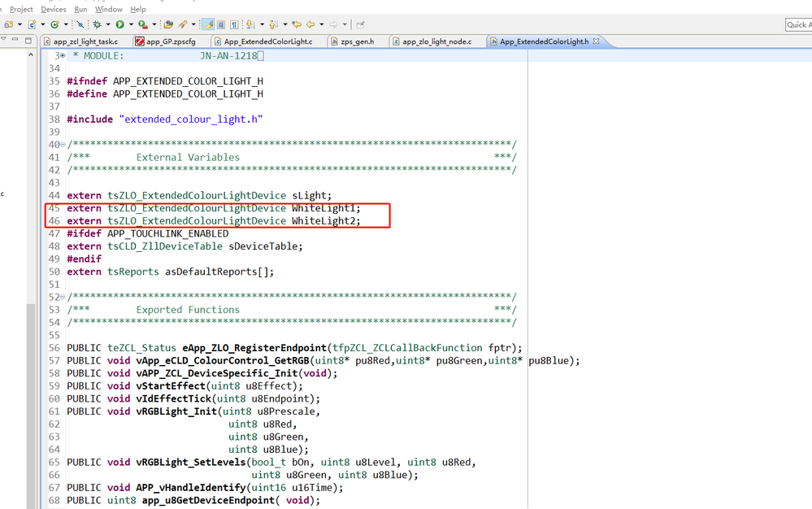Click the Search flashlight icon
The image size is (812, 509).
(x=182, y=24)
